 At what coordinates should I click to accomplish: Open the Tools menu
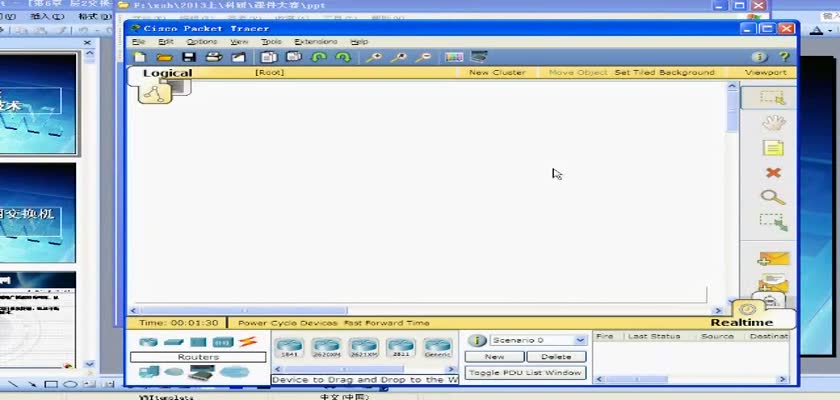click(271, 41)
